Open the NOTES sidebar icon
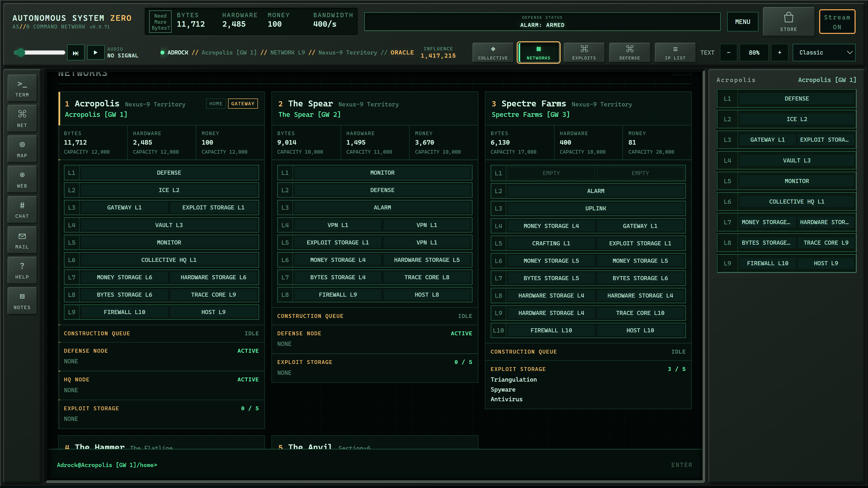The image size is (868, 488). click(x=22, y=301)
